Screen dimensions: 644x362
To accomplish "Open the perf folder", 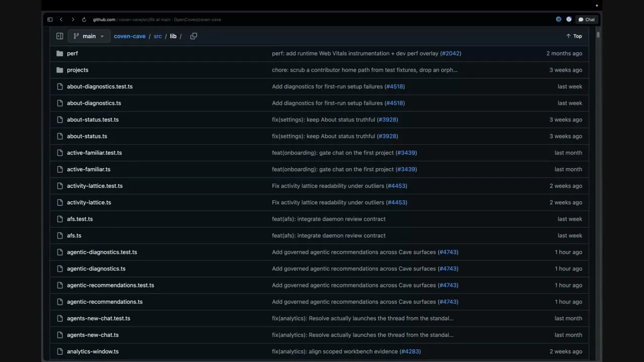I will [x=72, y=53].
